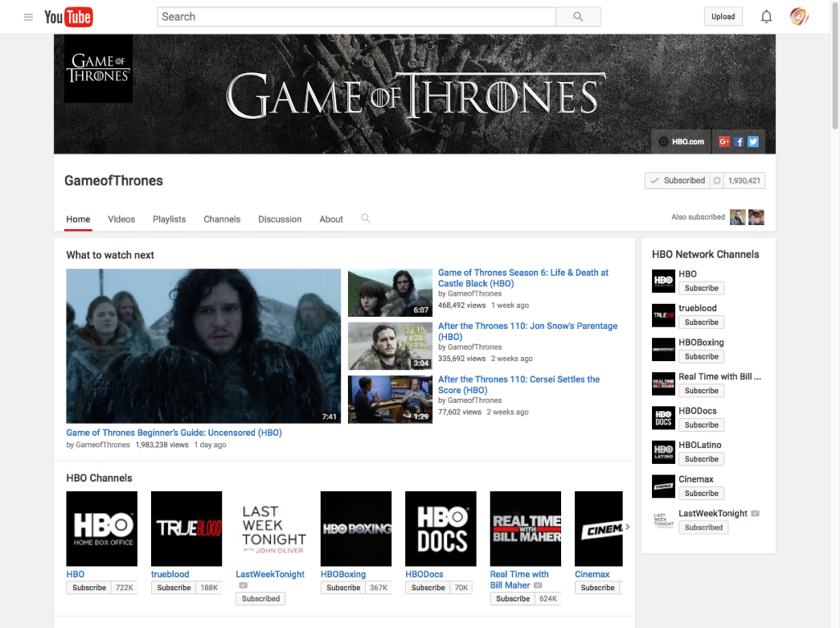Click in the Search input field
Viewport: 840px width, 628px height.
coord(356,16)
